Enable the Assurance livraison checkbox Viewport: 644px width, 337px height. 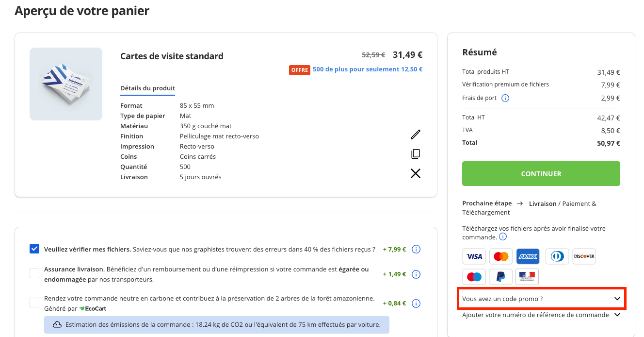coord(34,274)
